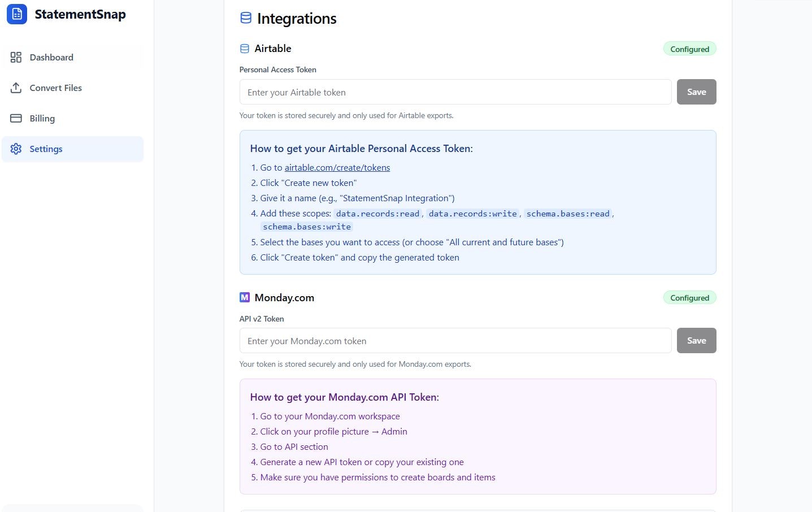Screen dimensions: 812x512
Task: Click the StatementSnap brand name
Action: tap(80, 14)
